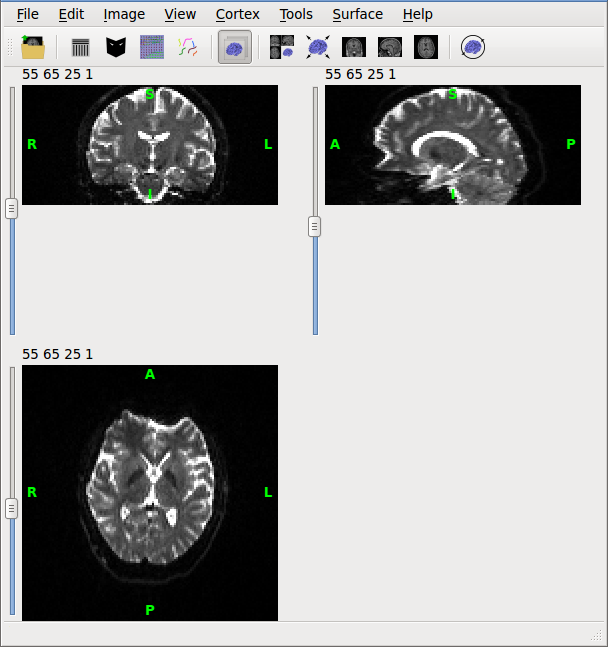Click the colored tract curves icon

point(187,47)
